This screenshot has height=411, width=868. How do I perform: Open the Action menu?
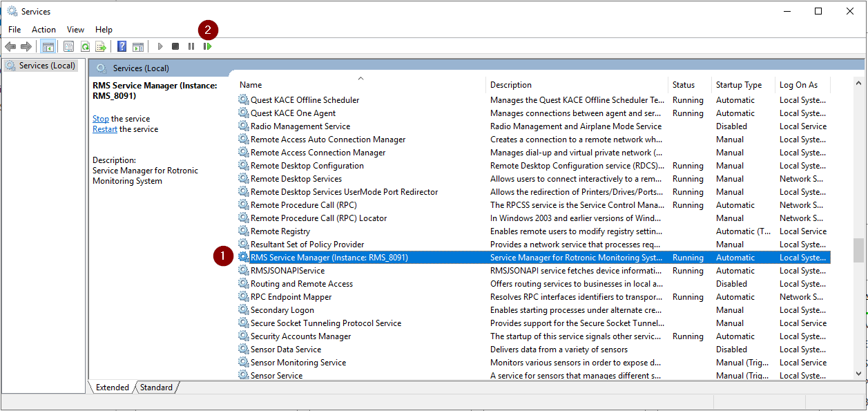44,30
